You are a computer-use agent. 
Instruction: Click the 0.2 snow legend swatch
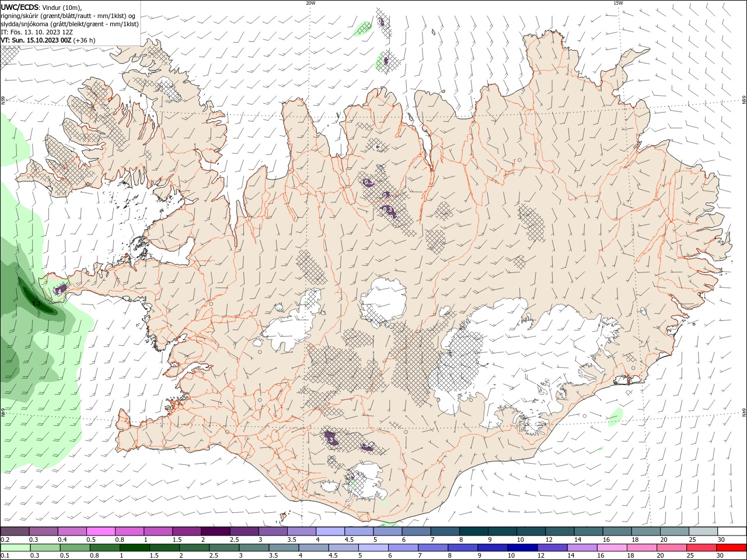[x=15, y=531]
